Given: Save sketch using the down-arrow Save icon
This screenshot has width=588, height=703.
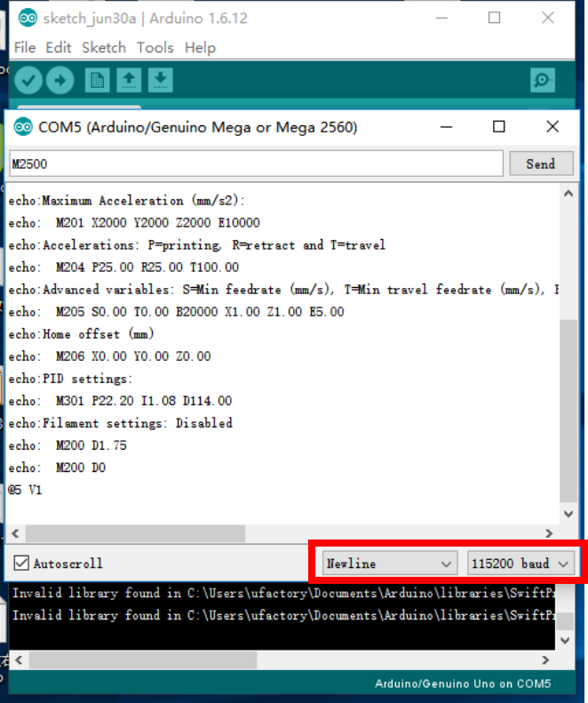Looking at the screenshot, I should click(x=161, y=80).
